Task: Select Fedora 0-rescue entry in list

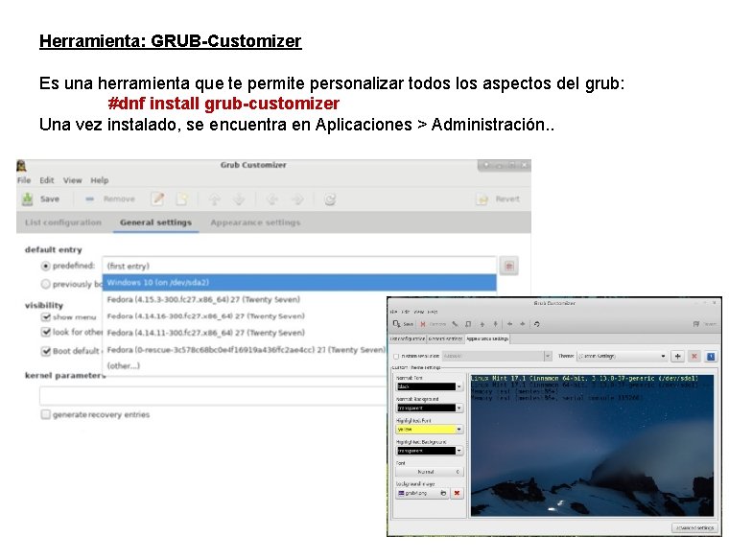Action: (x=245, y=350)
